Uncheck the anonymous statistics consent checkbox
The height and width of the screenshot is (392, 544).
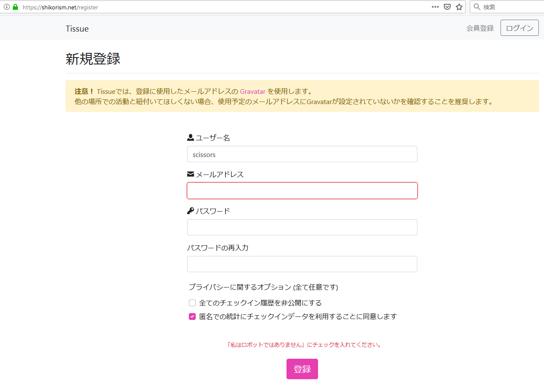coord(192,317)
